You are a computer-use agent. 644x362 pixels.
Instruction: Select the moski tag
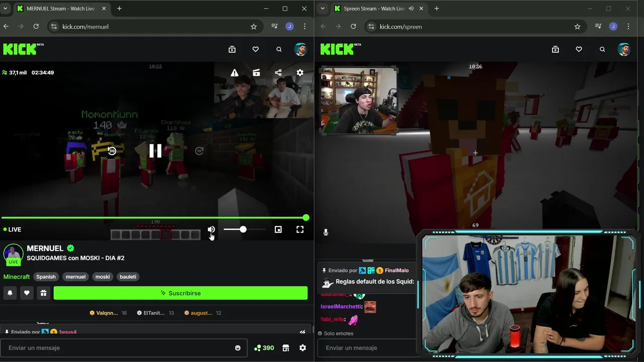[x=103, y=277]
